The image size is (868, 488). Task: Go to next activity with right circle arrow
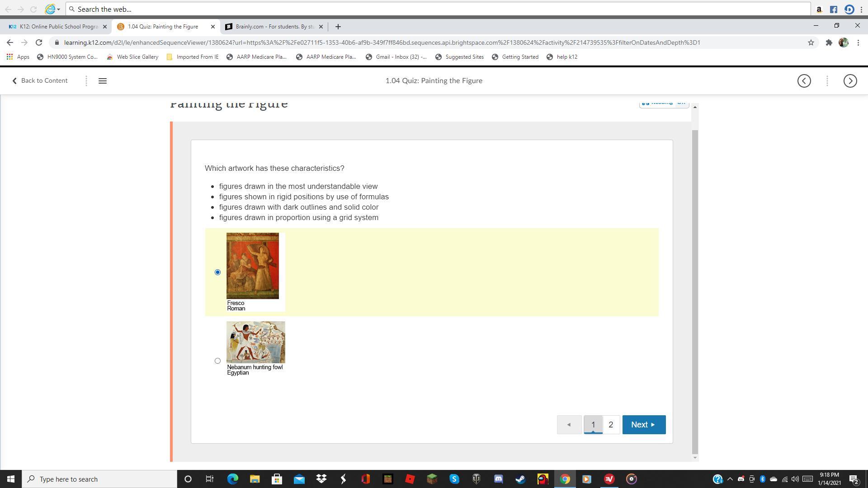tap(850, 81)
